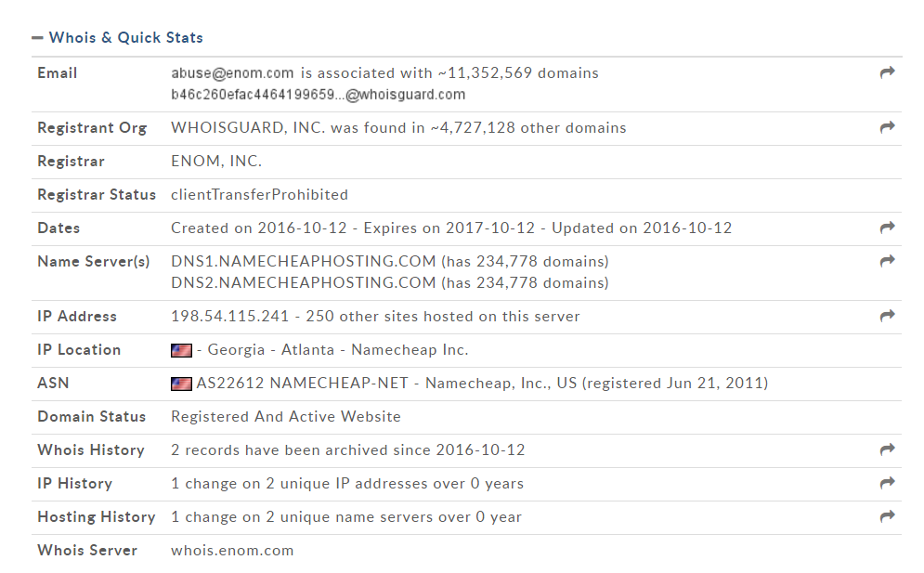Screen dimensions: 924x573
Task: Click the IP History row arrow icon
Action: coord(887,484)
